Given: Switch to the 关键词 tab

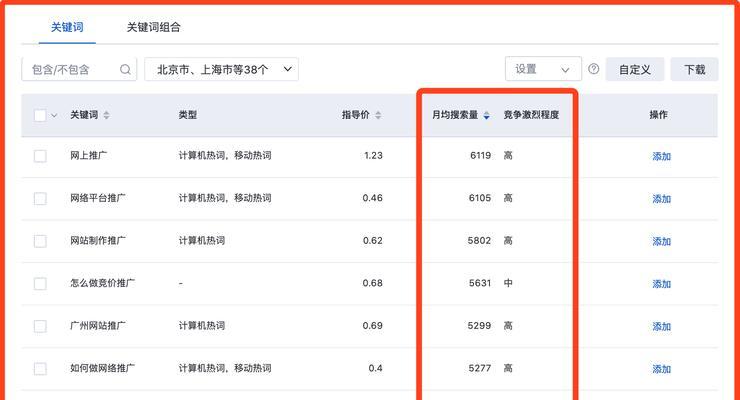Looking at the screenshot, I should [67, 27].
